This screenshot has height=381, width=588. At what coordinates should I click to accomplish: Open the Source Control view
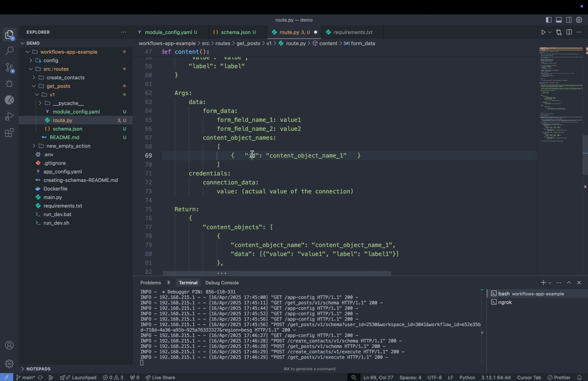tap(10, 68)
